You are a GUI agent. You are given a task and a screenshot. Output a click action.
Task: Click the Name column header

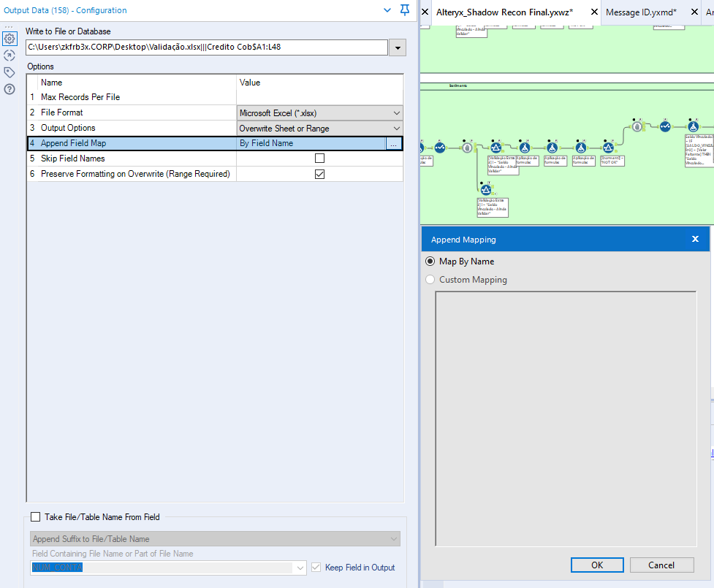(51, 83)
